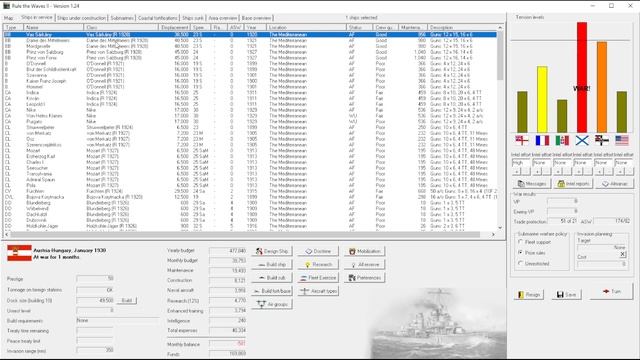Select cruiser Admiral Spaun row
The image size is (640, 360).
point(250,180)
